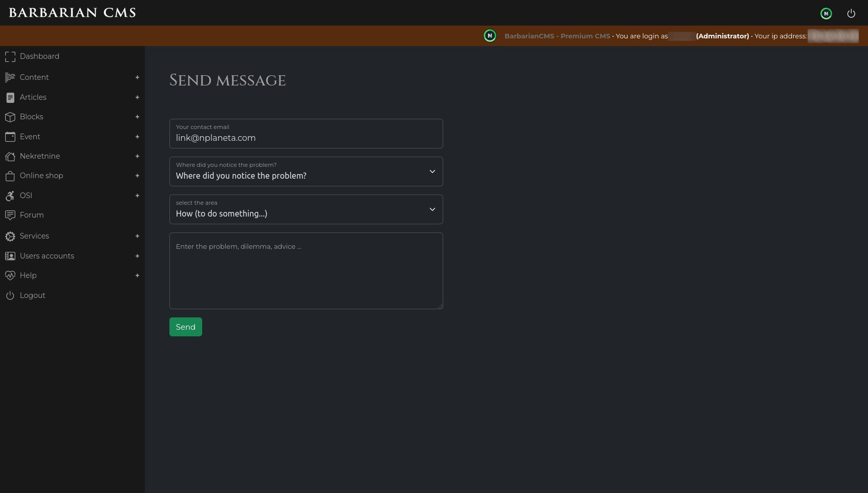
Task: Click the Online shop bag icon
Action: click(x=10, y=176)
